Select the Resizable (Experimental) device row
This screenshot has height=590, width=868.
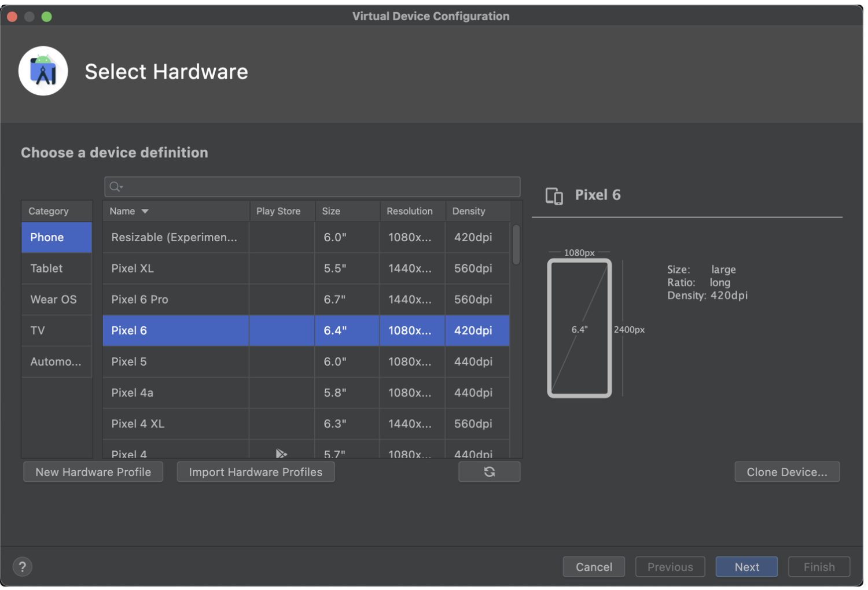tap(306, 237)
